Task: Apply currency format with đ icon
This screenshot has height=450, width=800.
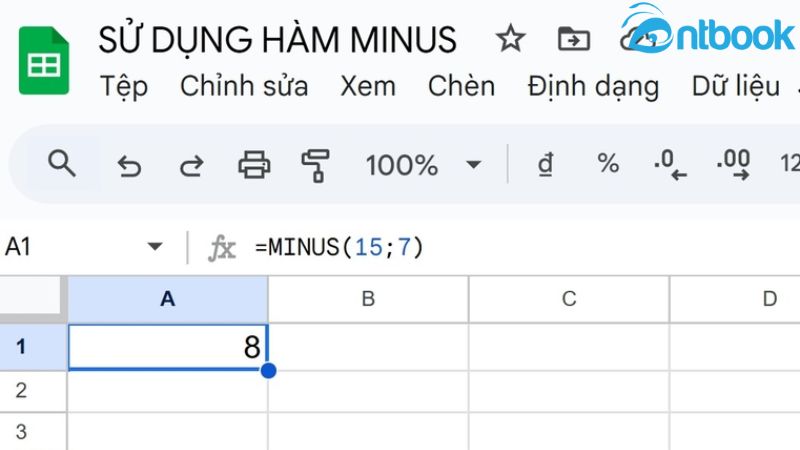Action: 546,164
